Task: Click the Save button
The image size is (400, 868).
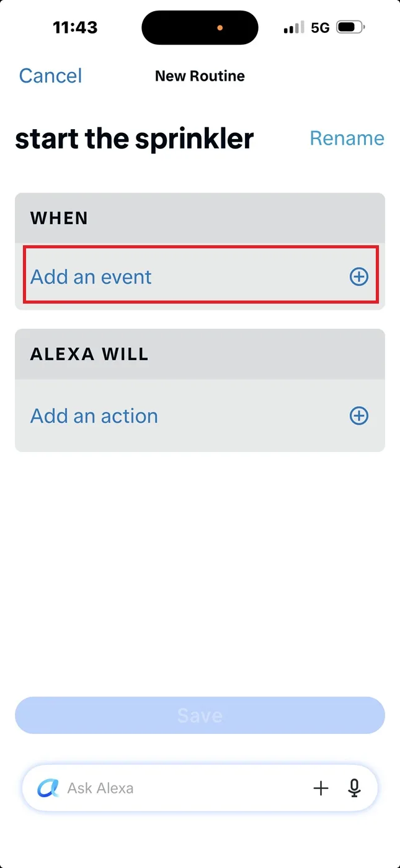Action: tap(200, 715)
